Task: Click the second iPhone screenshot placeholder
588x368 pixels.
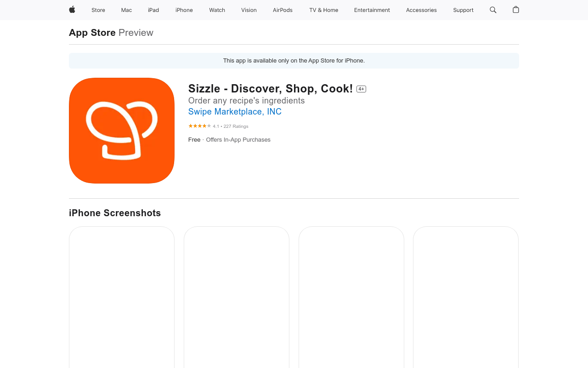Action: click(x=237, y=297)
